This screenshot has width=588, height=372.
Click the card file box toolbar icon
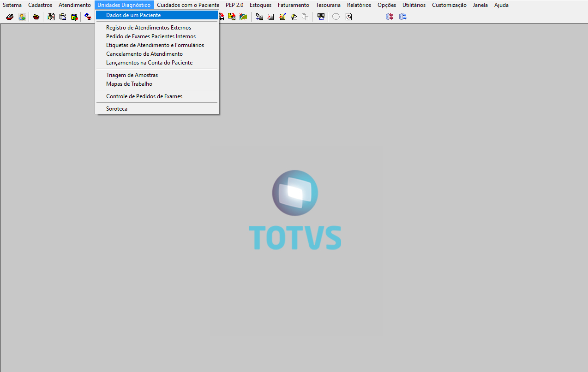point(10,17)
